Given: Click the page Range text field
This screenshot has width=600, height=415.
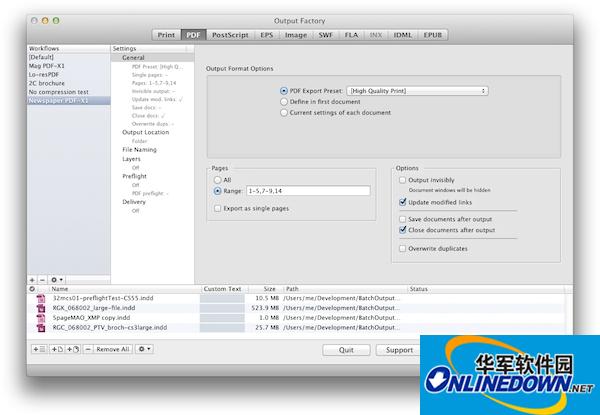Looking at the screenshot, I should [308, 191].
